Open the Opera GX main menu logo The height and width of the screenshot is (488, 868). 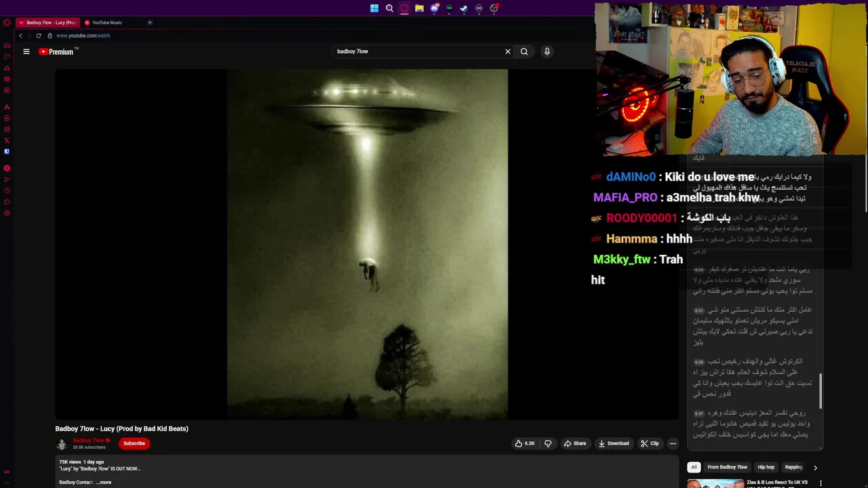pyautogui.click(x=7, y=22)
